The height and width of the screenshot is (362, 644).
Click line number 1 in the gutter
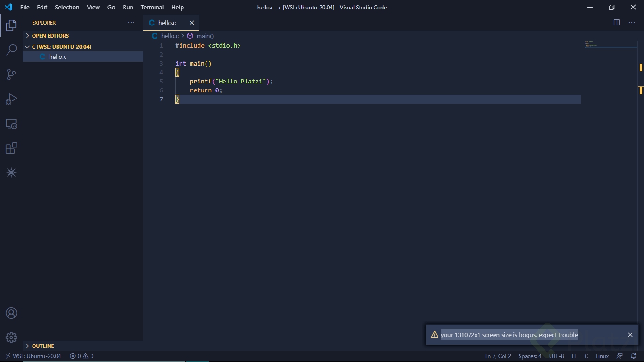coord(161,46)
